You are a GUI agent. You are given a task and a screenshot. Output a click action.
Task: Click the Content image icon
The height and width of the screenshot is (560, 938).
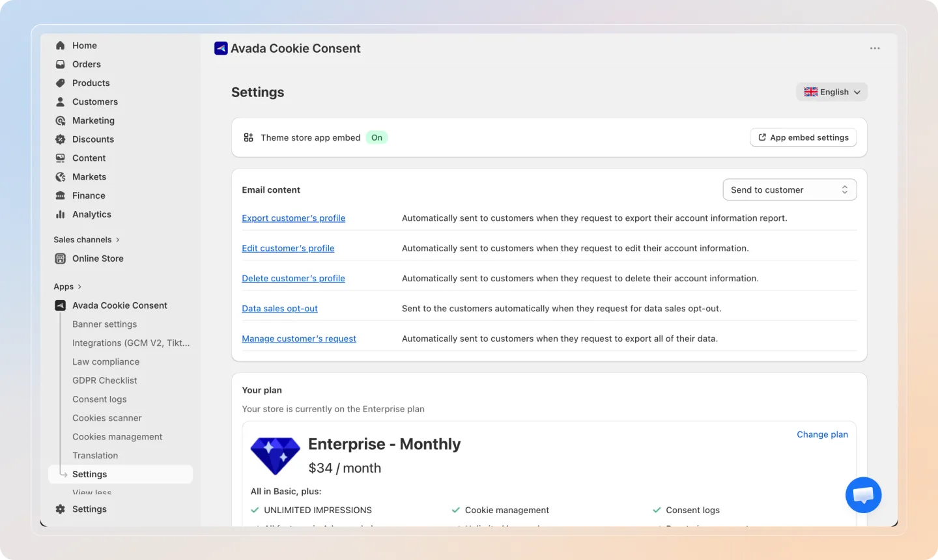(x=61, y=158)
